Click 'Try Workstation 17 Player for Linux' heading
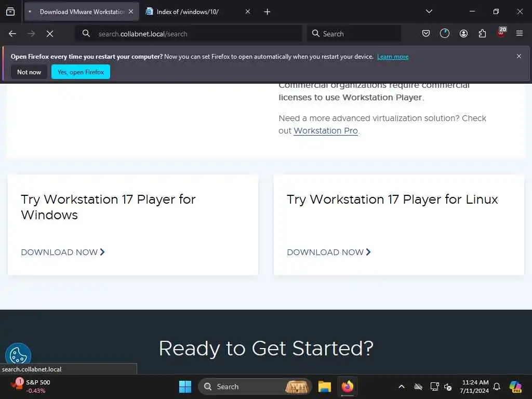Viewport: 532px width, 399px height. [x=392, y=199]
